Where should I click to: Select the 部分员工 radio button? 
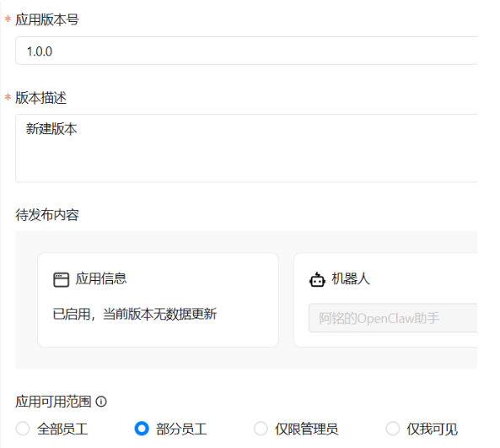pyautogui.click(x=142, y=429)
